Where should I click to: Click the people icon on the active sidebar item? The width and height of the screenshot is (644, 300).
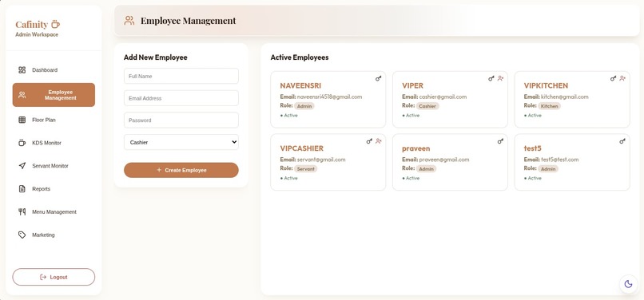click(22, 95)
